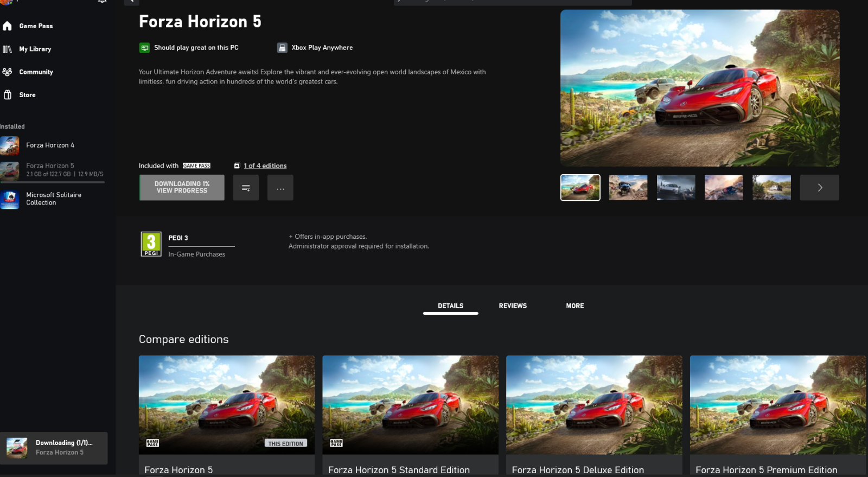The width and height of the screenshot is (868, 477).
Task: Click the PEGI 3 label text
Action: pyautogui.click(x=178, y=238)
